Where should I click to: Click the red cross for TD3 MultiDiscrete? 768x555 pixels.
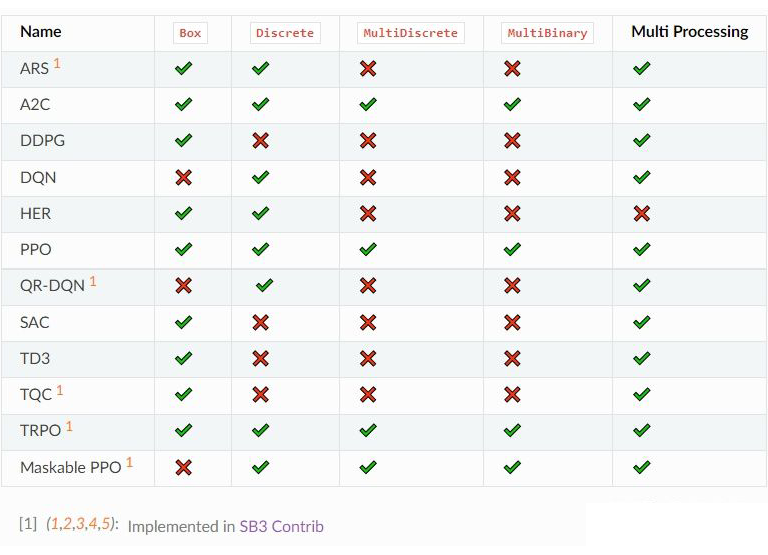pos(368,358)
